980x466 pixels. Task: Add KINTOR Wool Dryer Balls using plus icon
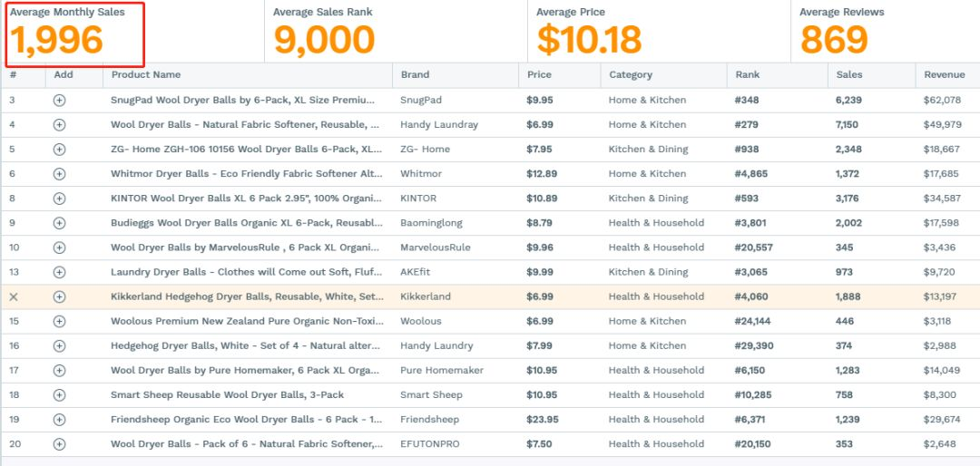[59, 198]
